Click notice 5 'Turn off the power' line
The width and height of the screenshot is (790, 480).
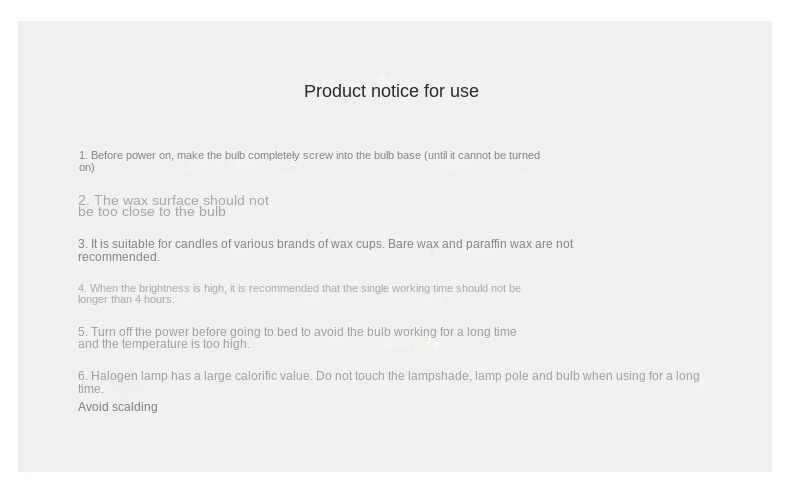[x=297, y=331]
